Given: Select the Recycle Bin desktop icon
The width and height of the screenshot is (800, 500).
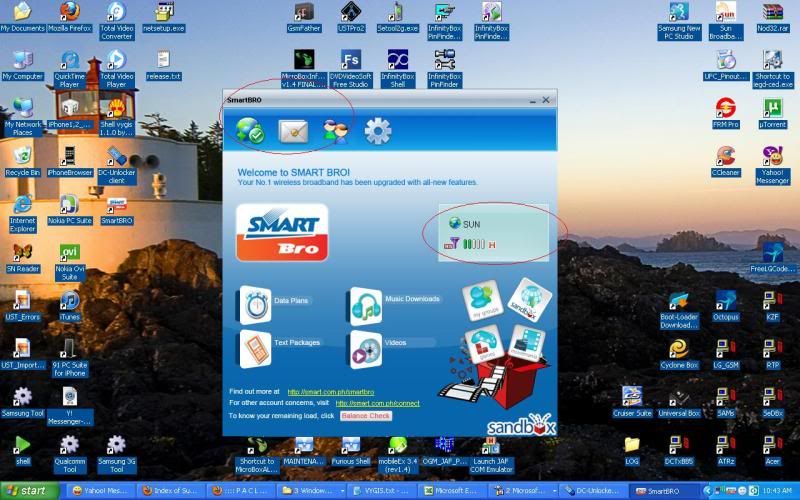Looking at the screenshot, I should point(23,162).
